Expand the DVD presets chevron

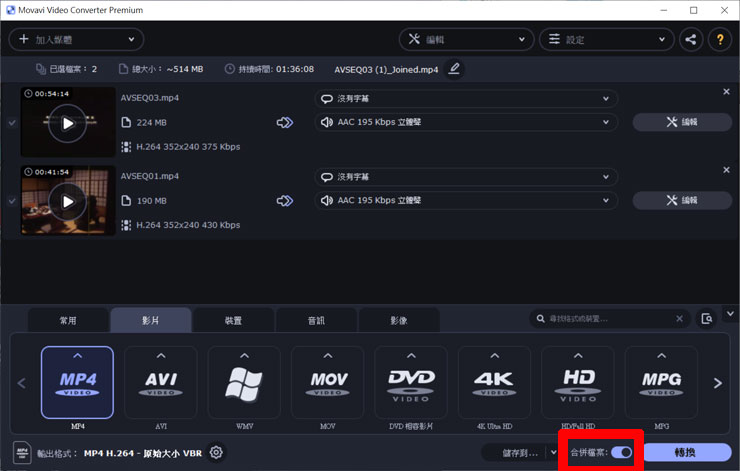pyautogui.click(x=411, y=355)
